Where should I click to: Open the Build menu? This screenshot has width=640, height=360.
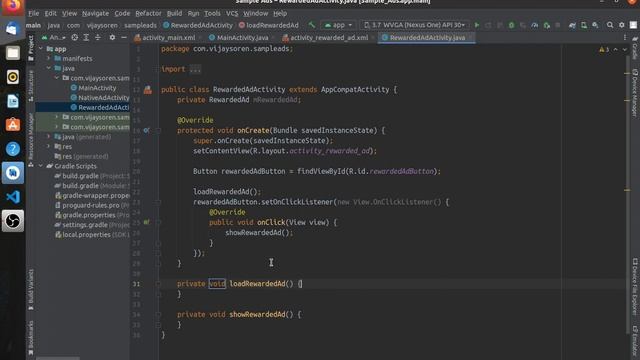[174, 13]
